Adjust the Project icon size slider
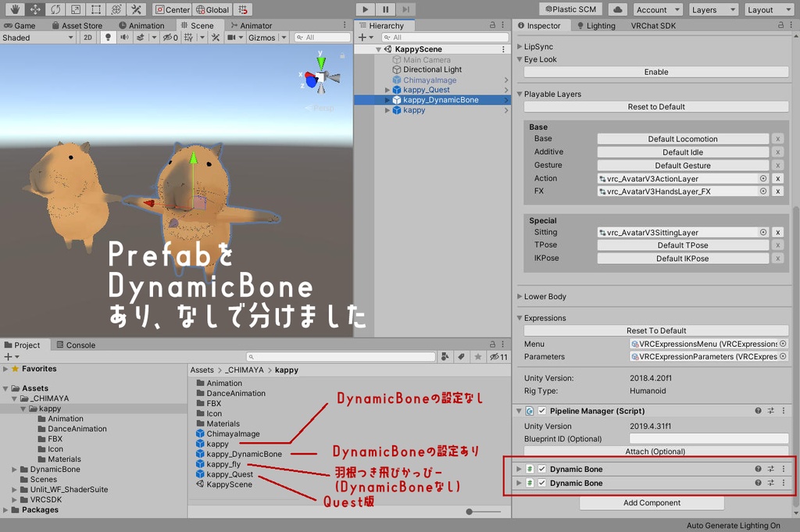 point(483,512)
